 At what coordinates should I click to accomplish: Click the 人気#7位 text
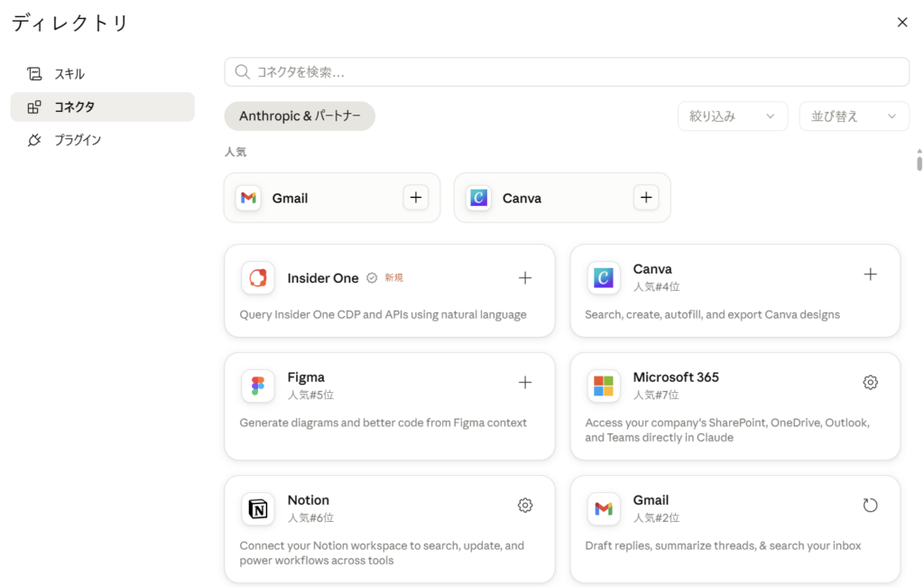(656, 395)
